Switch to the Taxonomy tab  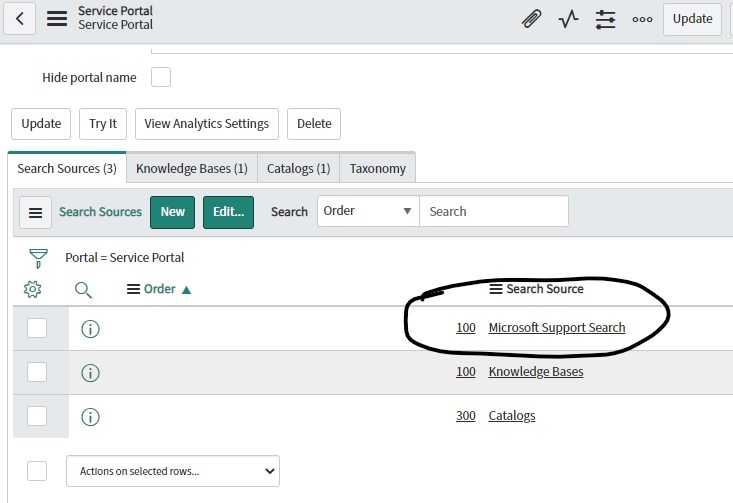(x=377, y=168)
